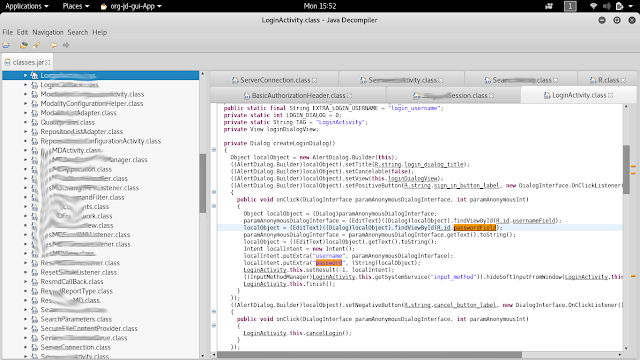Click the Open File toolbar icon

pyautogui.click(x=6, y=45)
